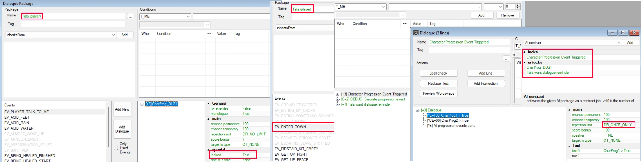644x162 pixels.
Task: Select CharProg_DLG1 under unlocks
Action: 539,68
